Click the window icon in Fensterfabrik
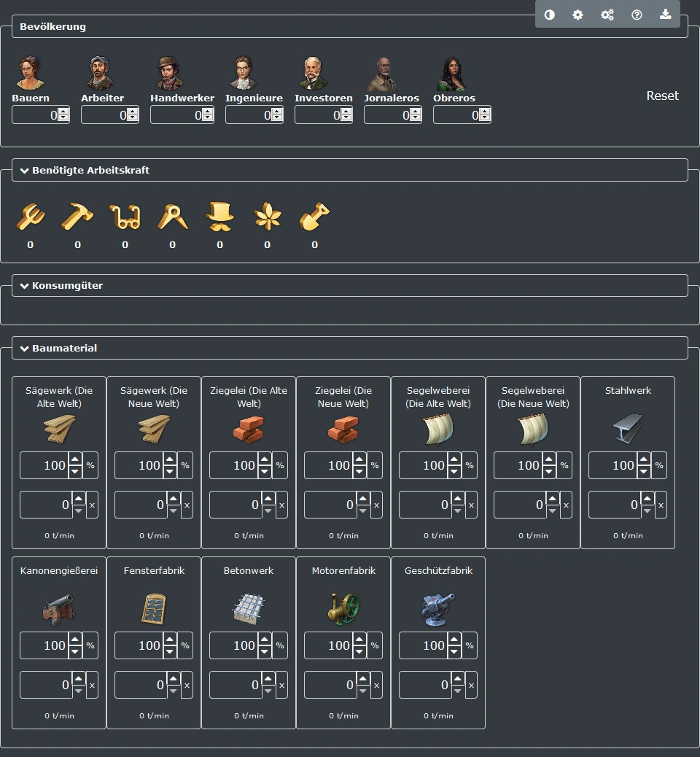This screenshot has width=700, height=757. tap(153, 610)
